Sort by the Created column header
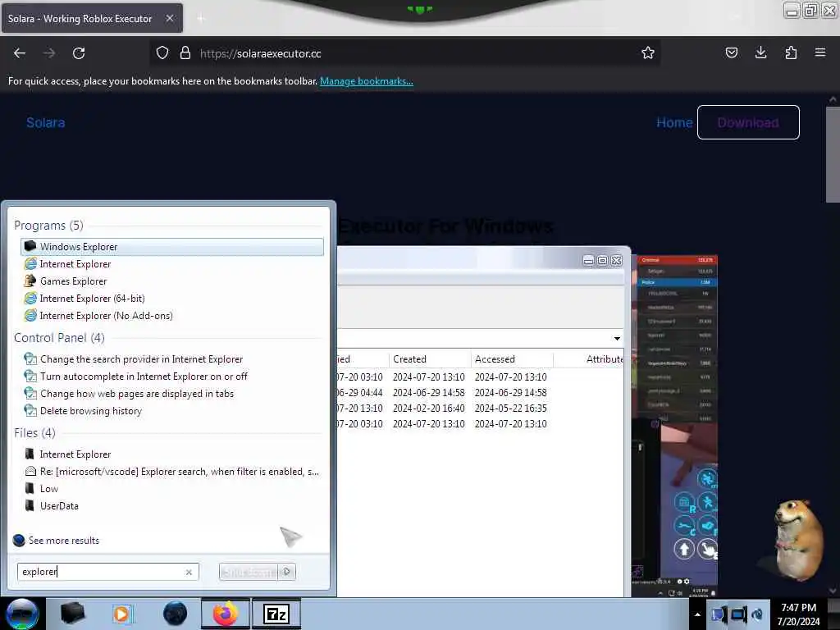This screenshot has height=630, width=840. click(430, 359)
